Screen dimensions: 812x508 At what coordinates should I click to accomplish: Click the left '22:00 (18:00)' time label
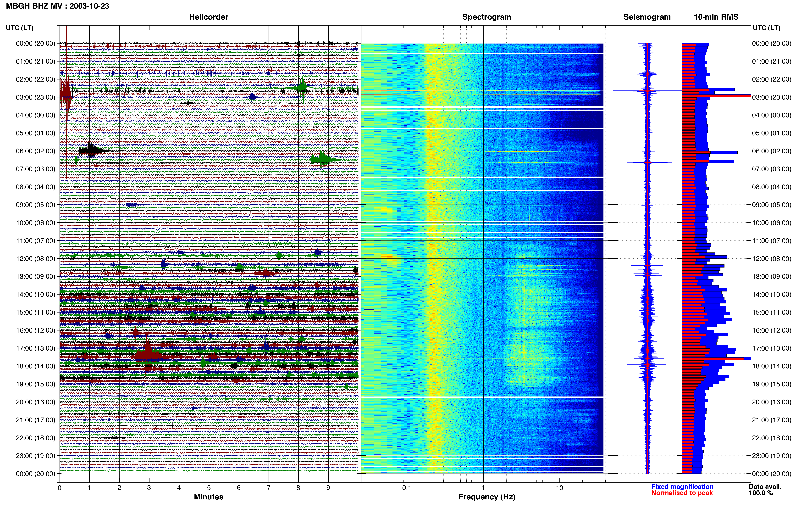35,438
